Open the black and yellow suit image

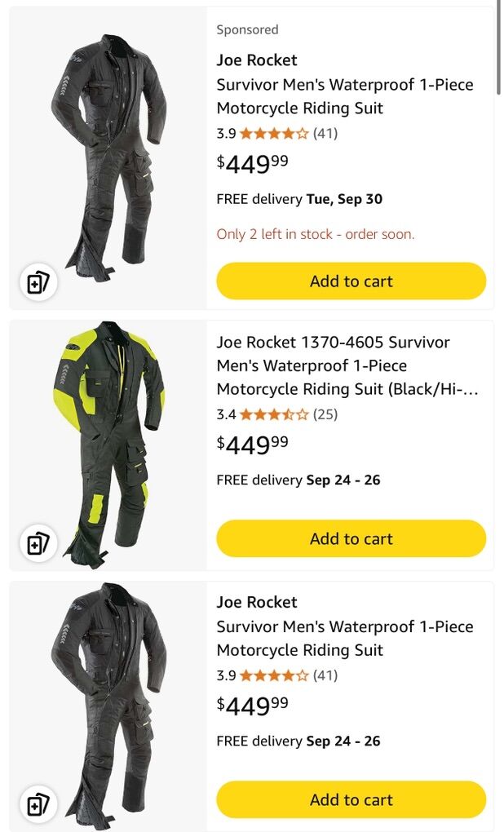pyautogui.click(x=108, y=445)
